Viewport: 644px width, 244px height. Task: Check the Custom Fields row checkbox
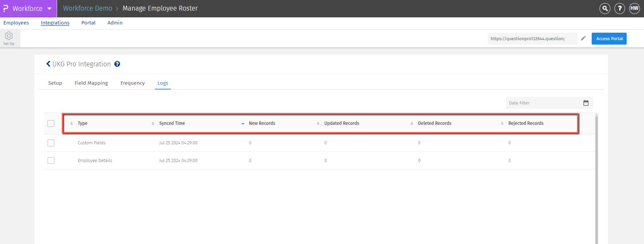pyautogui.click(x=51, y=143)
